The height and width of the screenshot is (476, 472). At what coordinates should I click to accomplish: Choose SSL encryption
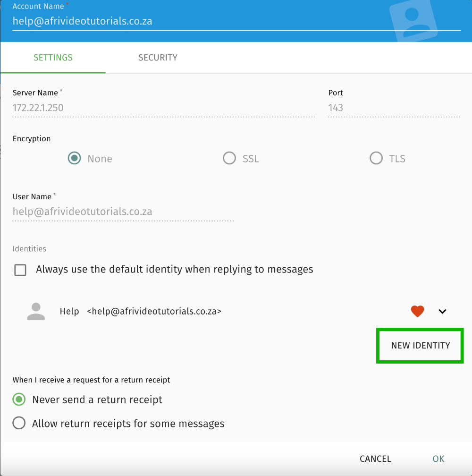pyautogui.click(x=229, y=158)
